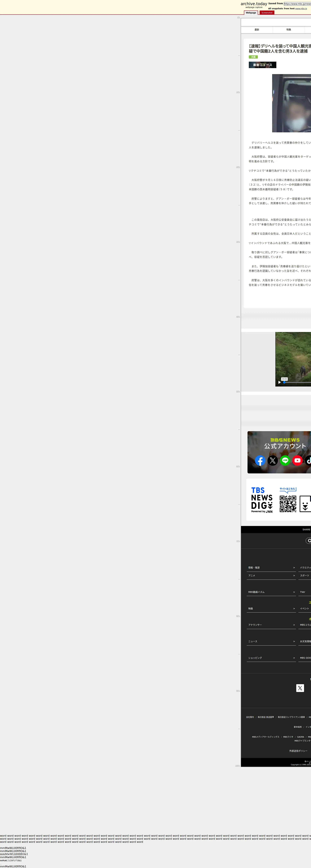Click the TBS NEWS DIG logo
Image resolution: width=311 pixels, height=868 pixels.
point(262,500)
